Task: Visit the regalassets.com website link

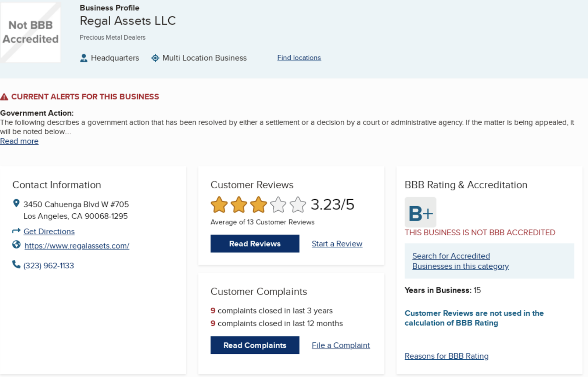Action: (77, 246)
